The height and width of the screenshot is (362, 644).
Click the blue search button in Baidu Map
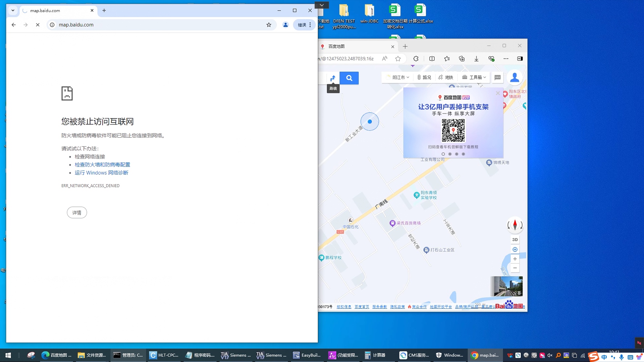pyautogui.click(x=349, y=78)
